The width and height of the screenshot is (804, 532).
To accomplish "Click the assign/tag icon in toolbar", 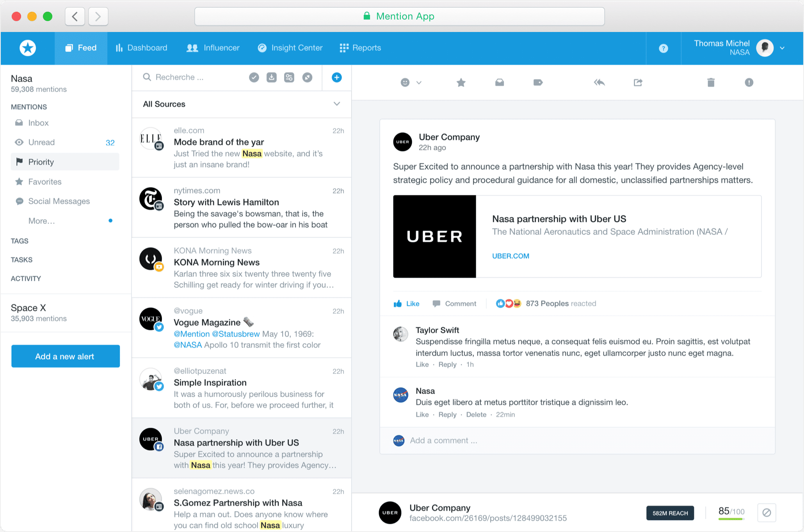I will [537, 82].
